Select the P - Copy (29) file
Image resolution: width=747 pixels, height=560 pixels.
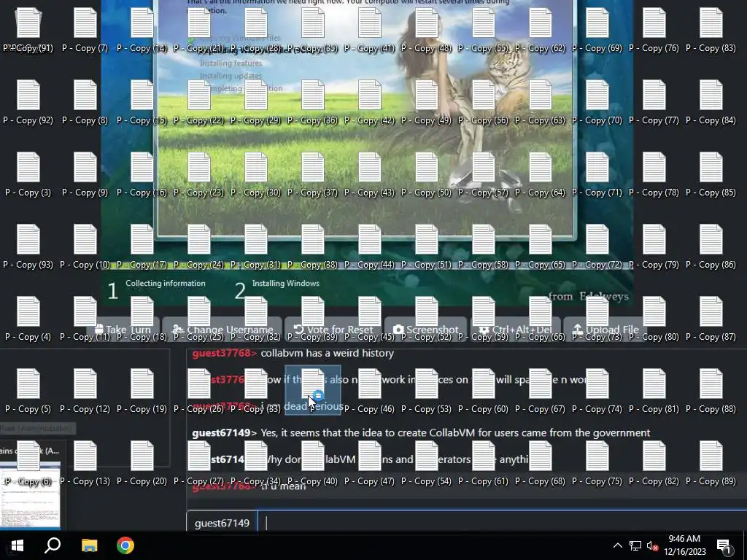pyautogui.click(x=256, y=102)
